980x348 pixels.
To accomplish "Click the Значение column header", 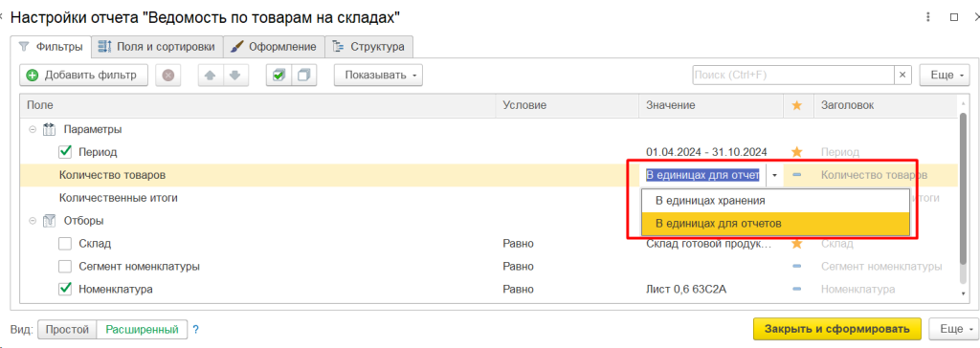I will tap(711, 105).
